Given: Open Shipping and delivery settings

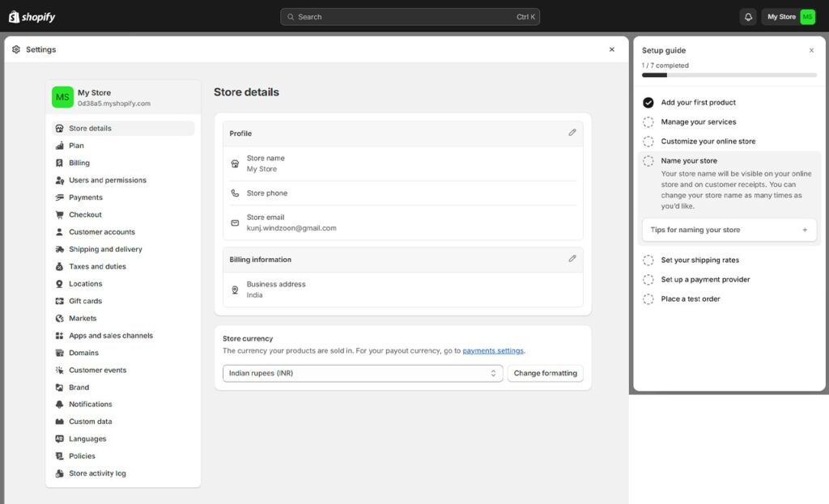Looking at the screenshot, I should click(x=105, y=249).
